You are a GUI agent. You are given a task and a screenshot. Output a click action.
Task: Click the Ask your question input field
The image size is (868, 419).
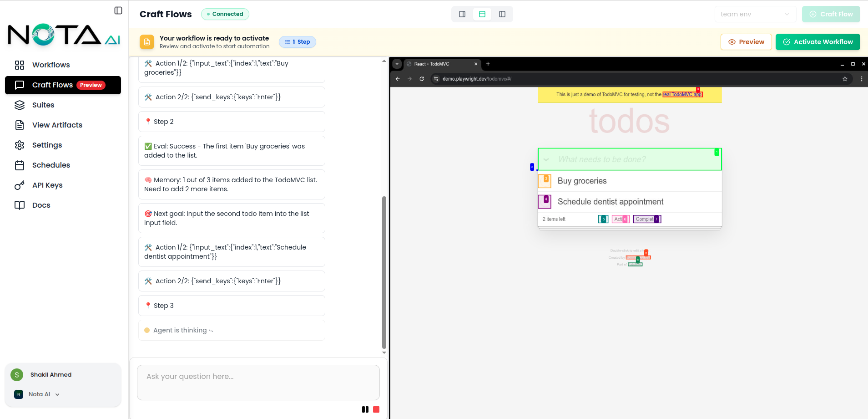[x=258, y=383]
